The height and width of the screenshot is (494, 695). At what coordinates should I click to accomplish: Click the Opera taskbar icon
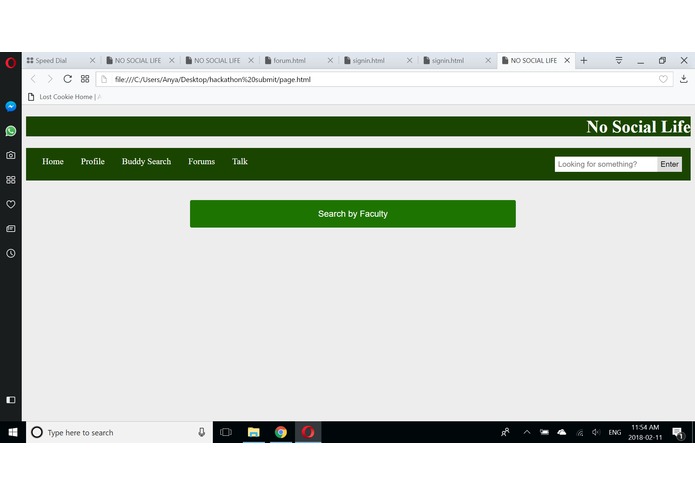(308, 432)
